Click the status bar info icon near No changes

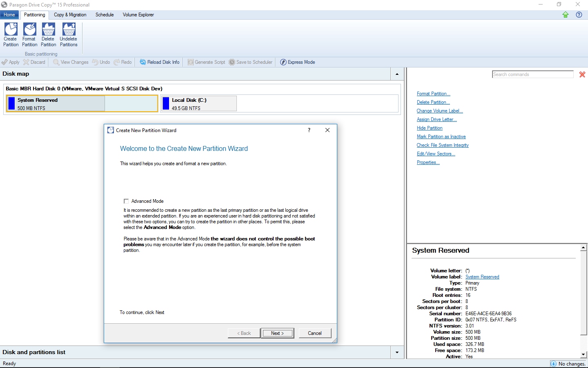553,364
